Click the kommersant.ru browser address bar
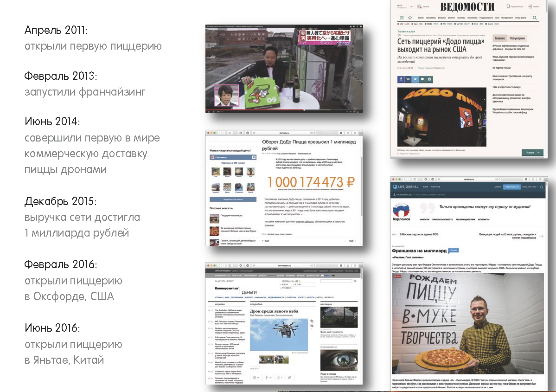 (284, 265)
